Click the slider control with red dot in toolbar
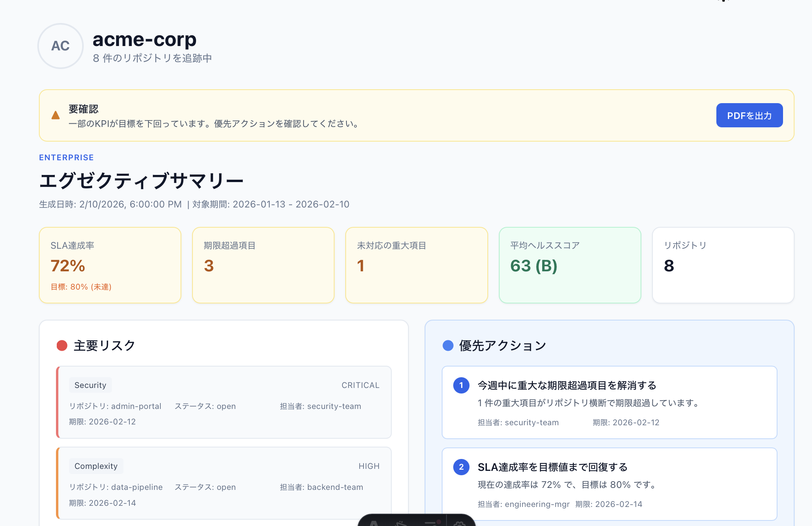Image resolution: width=812 pixels, height=526 pixels. pos(433,524)
